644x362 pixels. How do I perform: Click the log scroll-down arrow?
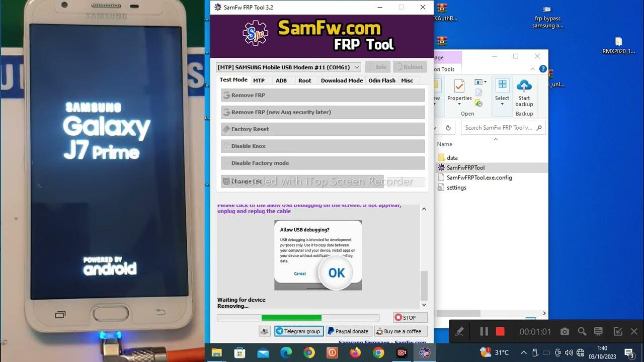tap(424, 305)
